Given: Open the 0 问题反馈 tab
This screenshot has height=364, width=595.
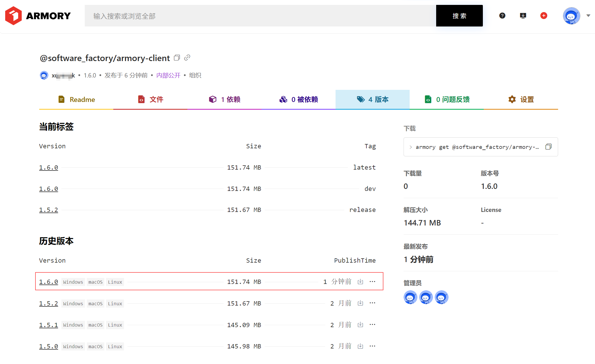Looking at the screenshot, I should (x=447, y=100).
